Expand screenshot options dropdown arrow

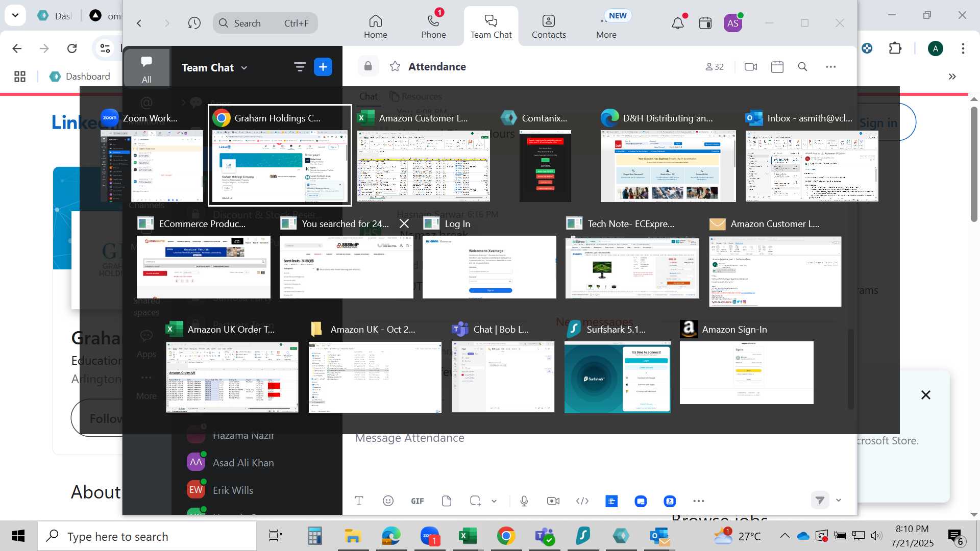(x=494, y=501)
